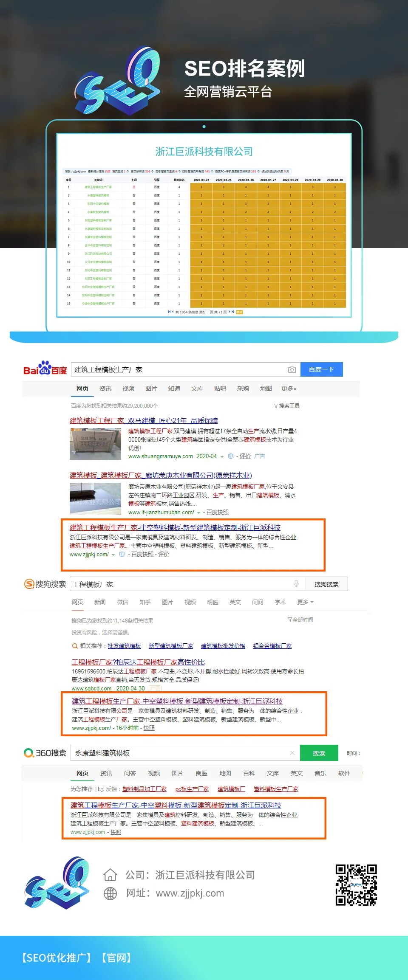Viewport: 408px width, 980px height.
Task: Click the Baidu logo
Action: 45,369
